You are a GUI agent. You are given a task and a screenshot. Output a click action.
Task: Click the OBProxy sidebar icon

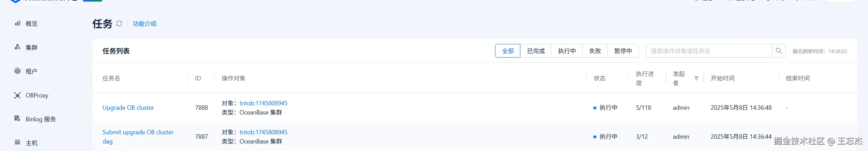point(17,95)
